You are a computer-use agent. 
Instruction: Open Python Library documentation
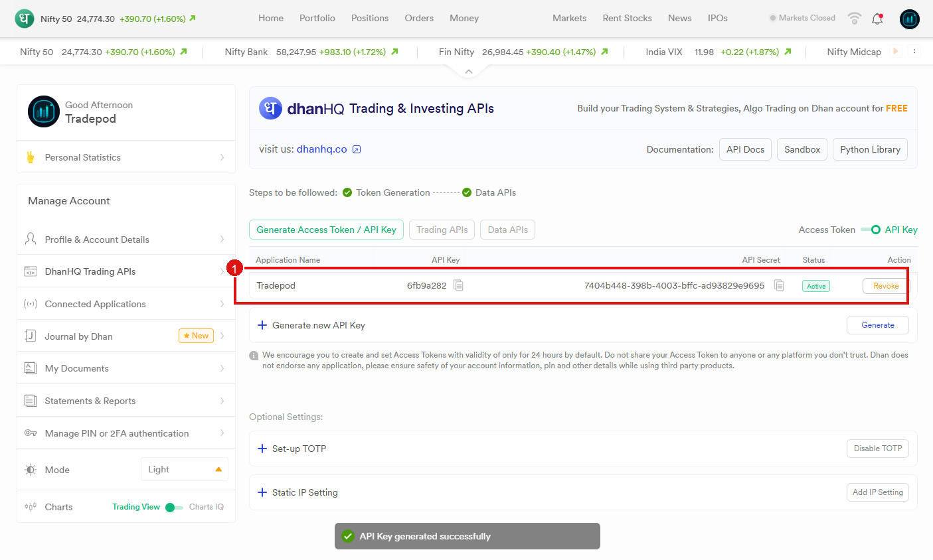coord(871,149)
